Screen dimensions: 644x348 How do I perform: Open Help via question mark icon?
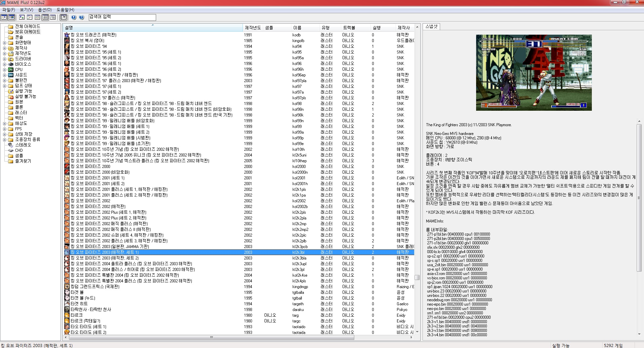click(81, 17)
